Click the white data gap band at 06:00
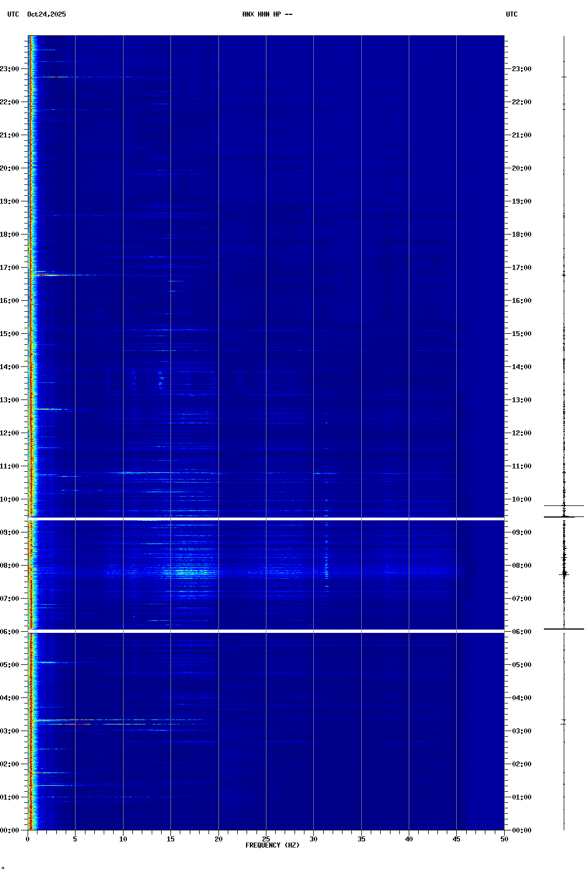The image size is (588, 874). (266, 631)
